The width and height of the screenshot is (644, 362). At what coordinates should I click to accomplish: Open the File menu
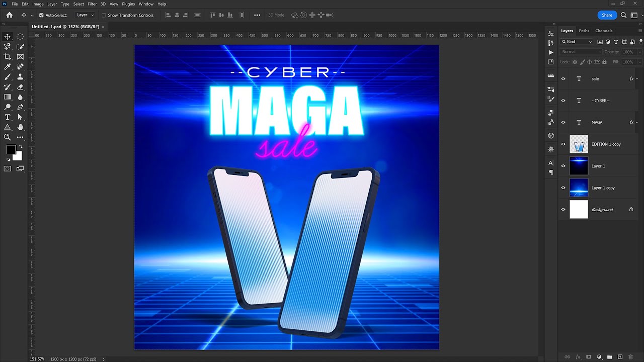(x=15, y=4)
